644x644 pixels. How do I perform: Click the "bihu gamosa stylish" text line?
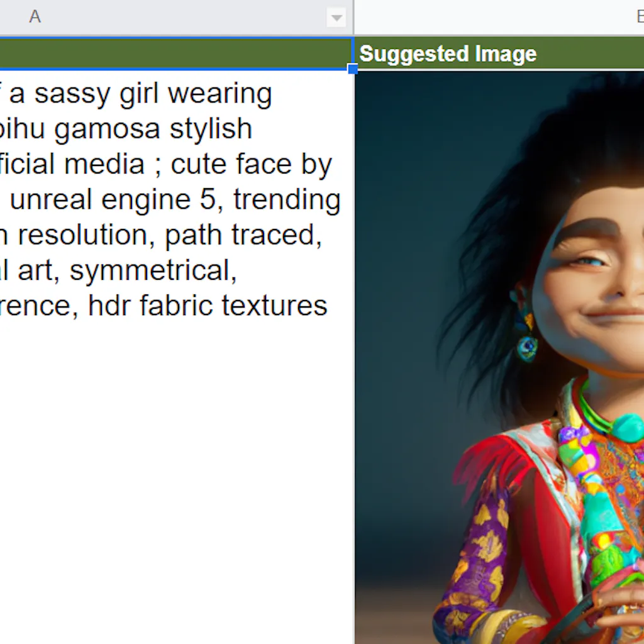(x=126, y=129)
